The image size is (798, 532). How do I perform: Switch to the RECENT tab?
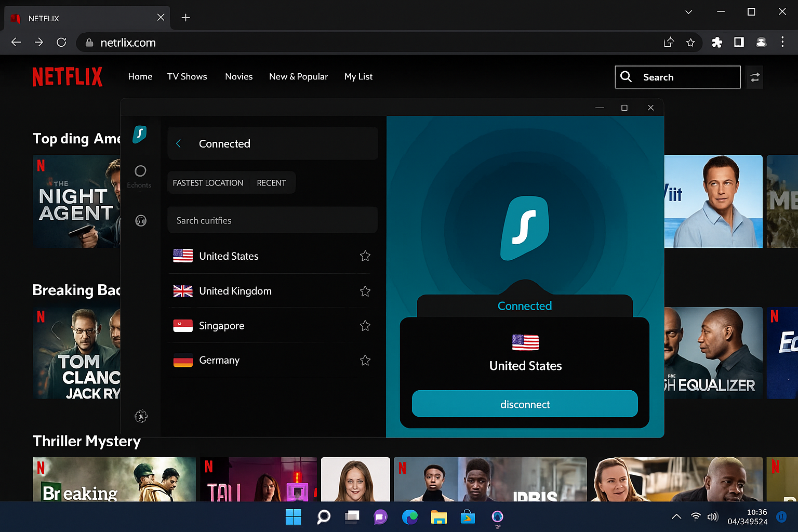click(x=271, y=182)
